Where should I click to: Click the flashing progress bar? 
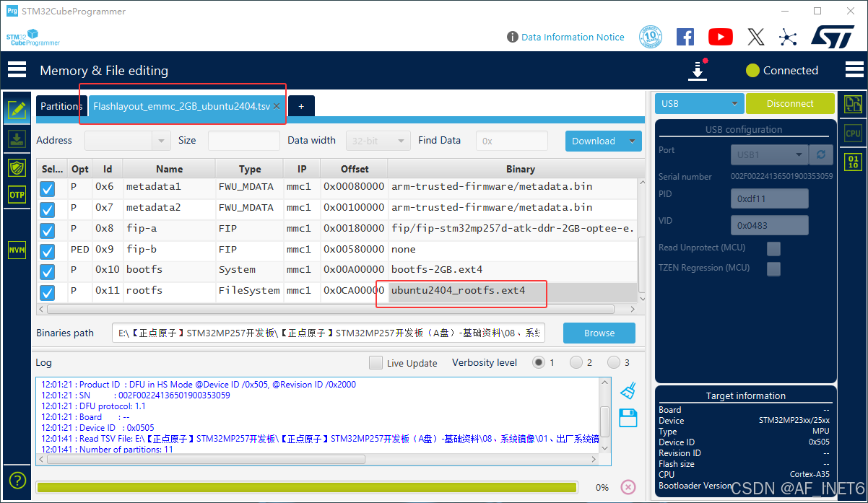[x=307, y=487]
